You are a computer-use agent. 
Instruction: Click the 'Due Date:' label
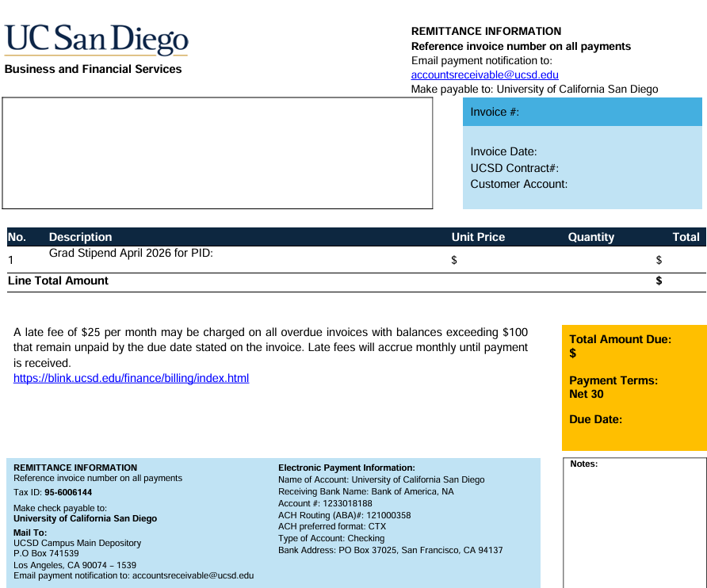tap(595, 419)
